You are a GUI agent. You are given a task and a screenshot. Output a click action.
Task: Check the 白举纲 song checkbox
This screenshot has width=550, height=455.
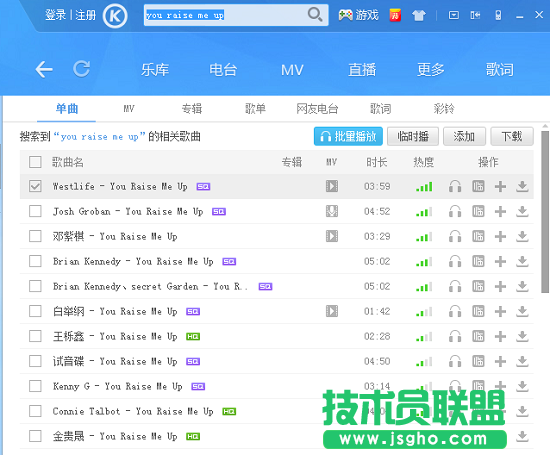click(x=35, y=311)
